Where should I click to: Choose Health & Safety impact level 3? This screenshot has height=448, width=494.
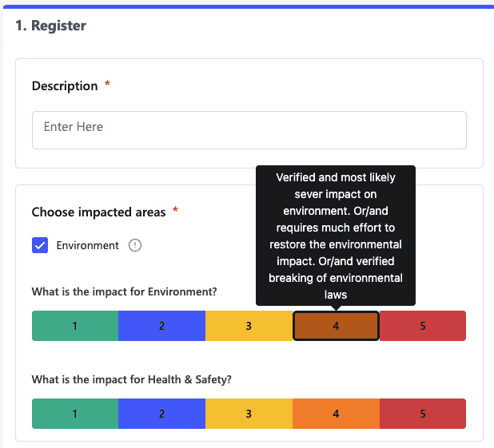249,414
